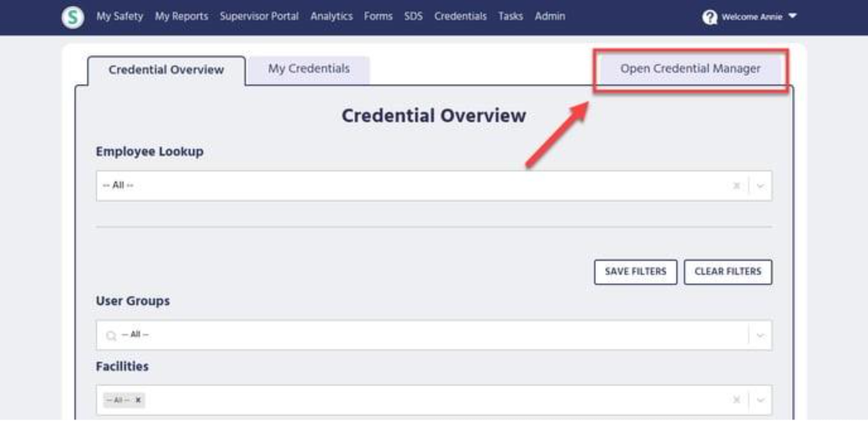868x421 pixels.
Task: Click the Facilities label
Action: point(122,366)
